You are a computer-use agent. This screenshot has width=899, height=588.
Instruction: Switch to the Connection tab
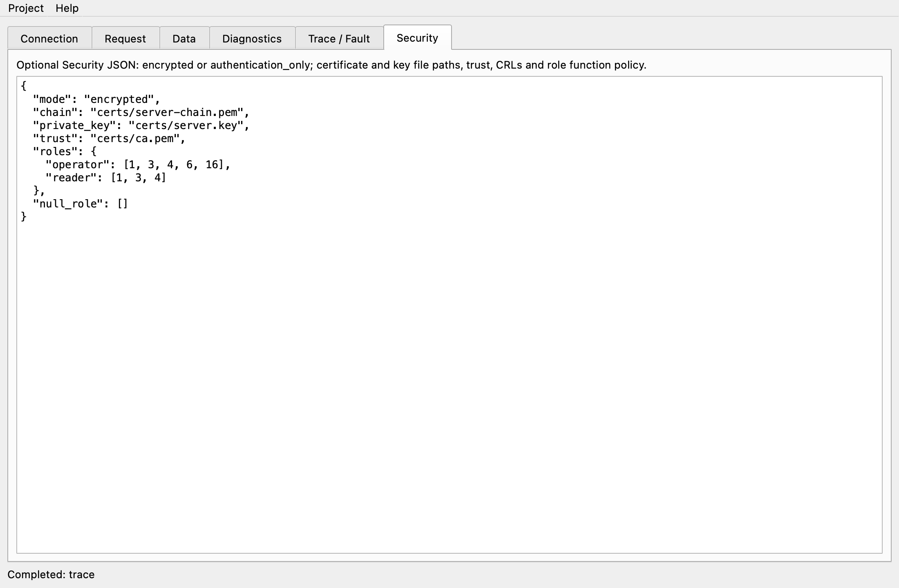tap(49, 38)
